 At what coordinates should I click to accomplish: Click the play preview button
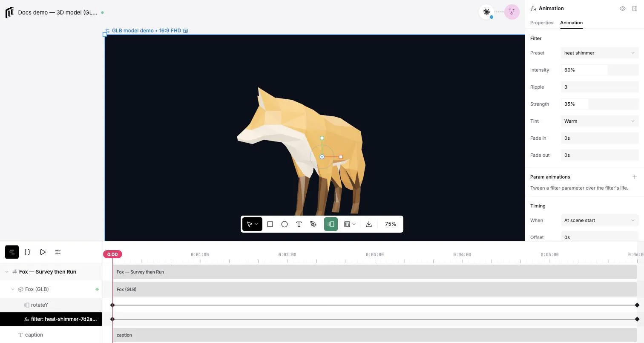pyautogui.click(x=43, y=252)
